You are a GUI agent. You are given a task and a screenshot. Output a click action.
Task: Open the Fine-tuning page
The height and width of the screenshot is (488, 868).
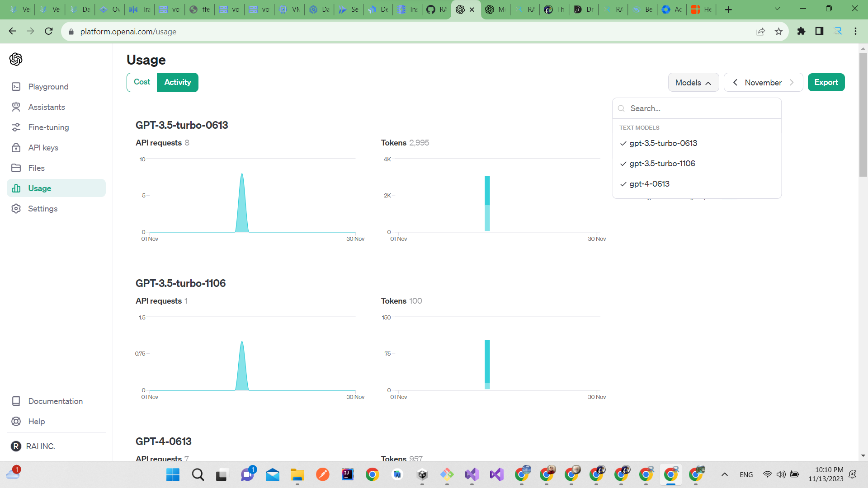[x=48, y=127]
